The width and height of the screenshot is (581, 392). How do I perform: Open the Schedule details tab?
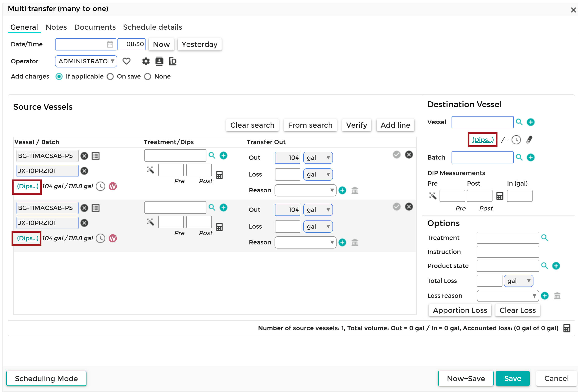pyautogui.click(x=153, y=27)
